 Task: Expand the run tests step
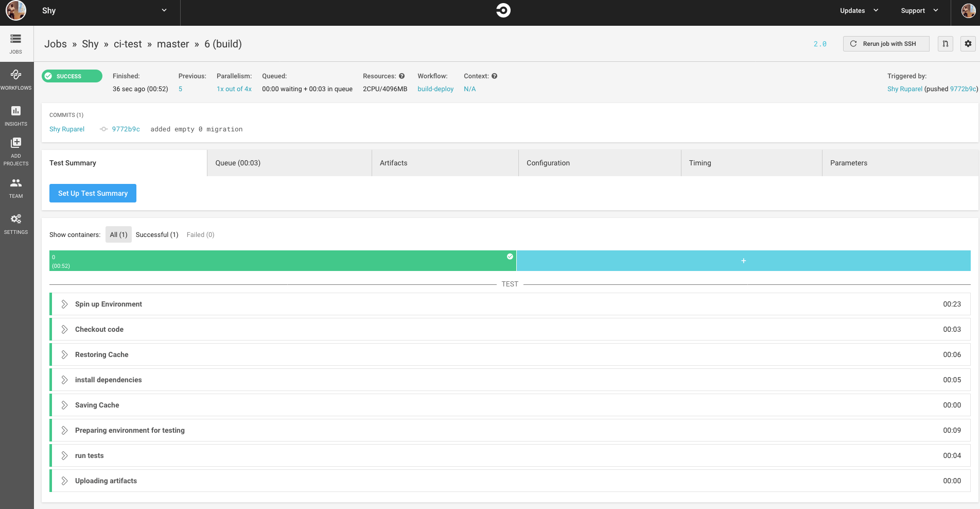pyautogui.click(x=64, y=455)
